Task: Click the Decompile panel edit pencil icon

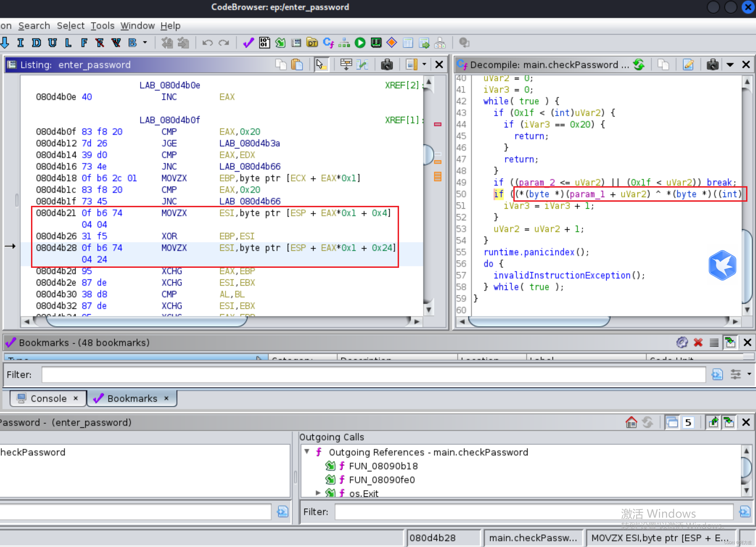Action: tap(688, 64)
